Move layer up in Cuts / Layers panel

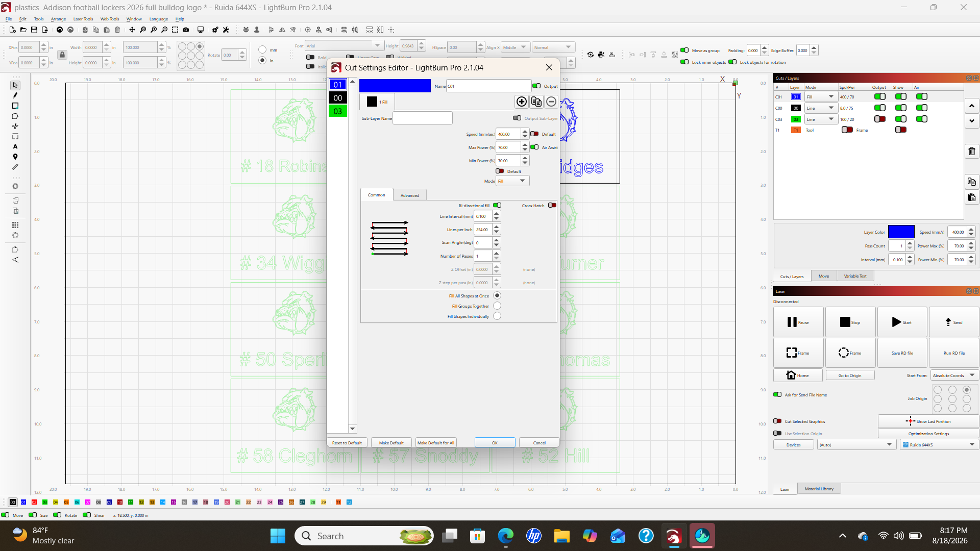tap(972, 106)
